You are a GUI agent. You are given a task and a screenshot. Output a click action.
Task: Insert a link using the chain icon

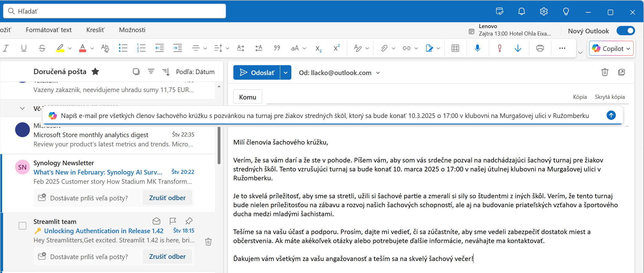(x=406, y=48)
